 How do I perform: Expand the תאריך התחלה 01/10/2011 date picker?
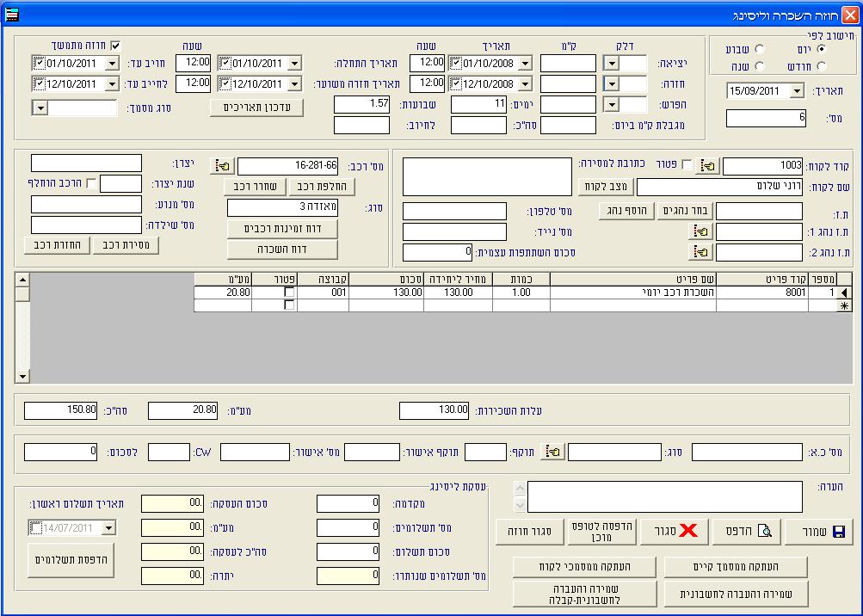point(294,64)
